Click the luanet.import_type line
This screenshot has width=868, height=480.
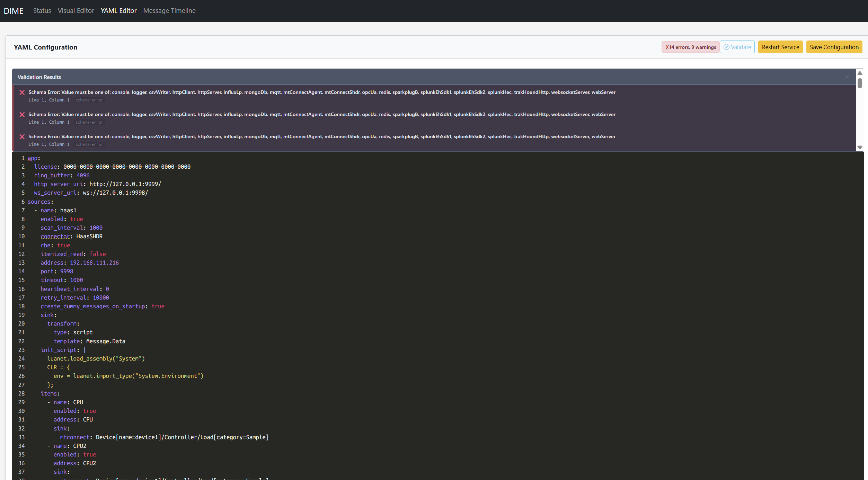tap(129, 376)
